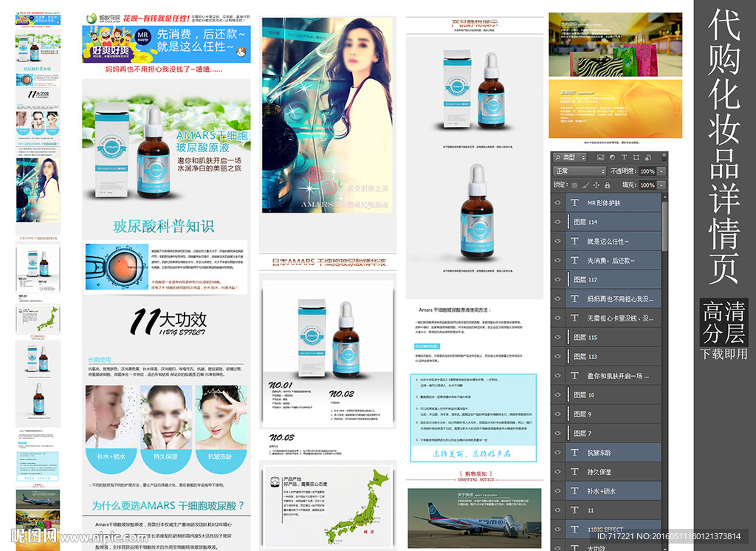Click the lock all padlock icon

pos(607,185)
